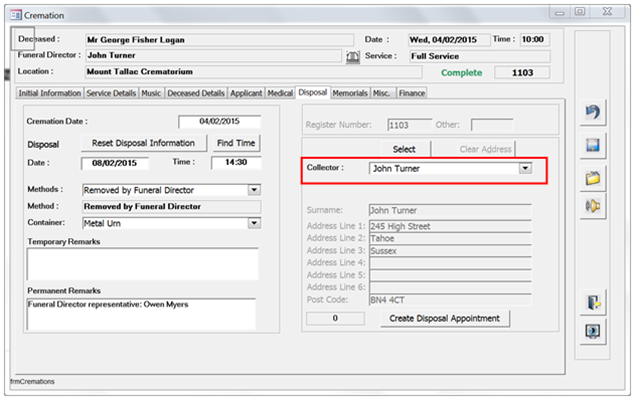This screenshot has width=633, height=398.
Task: Click the frmCremations status bar text
Action: (x=32, y=381)
